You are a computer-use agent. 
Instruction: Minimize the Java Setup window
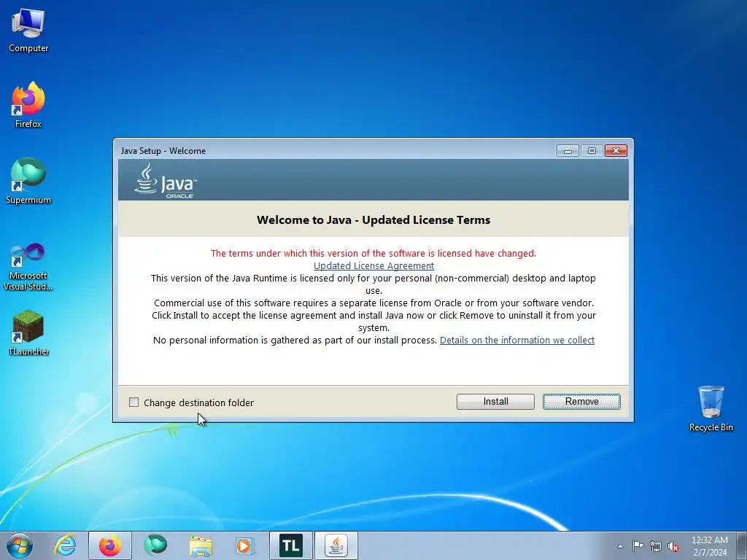click(568, 151)
